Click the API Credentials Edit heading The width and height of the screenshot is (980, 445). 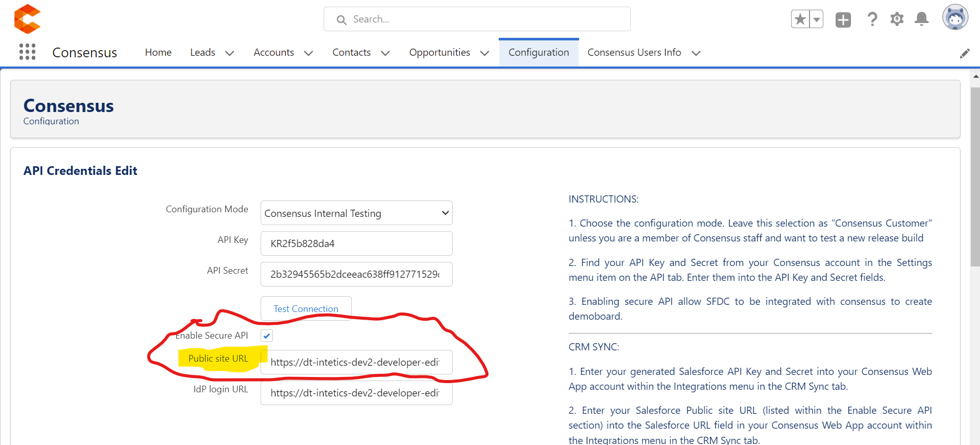[x=80, y=171]
